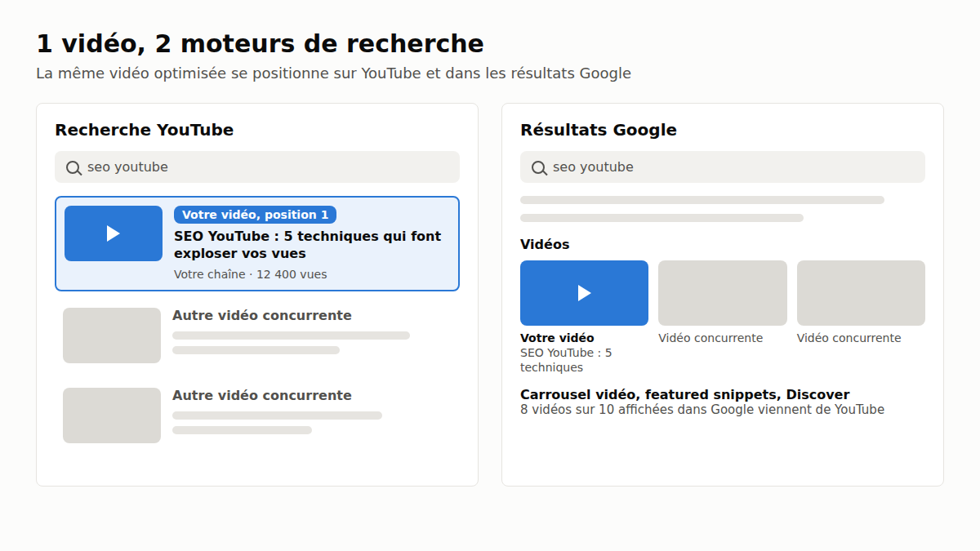Click the middle grey thumbnail in Google carousel
The image size is (980, 551).
coord(723,293)
